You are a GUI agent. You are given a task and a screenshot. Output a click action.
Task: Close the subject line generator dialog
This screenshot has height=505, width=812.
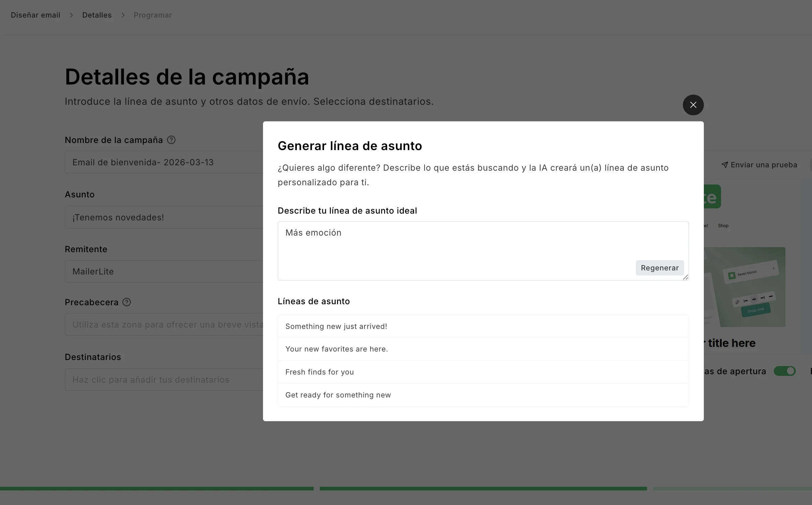coord(693,105)
